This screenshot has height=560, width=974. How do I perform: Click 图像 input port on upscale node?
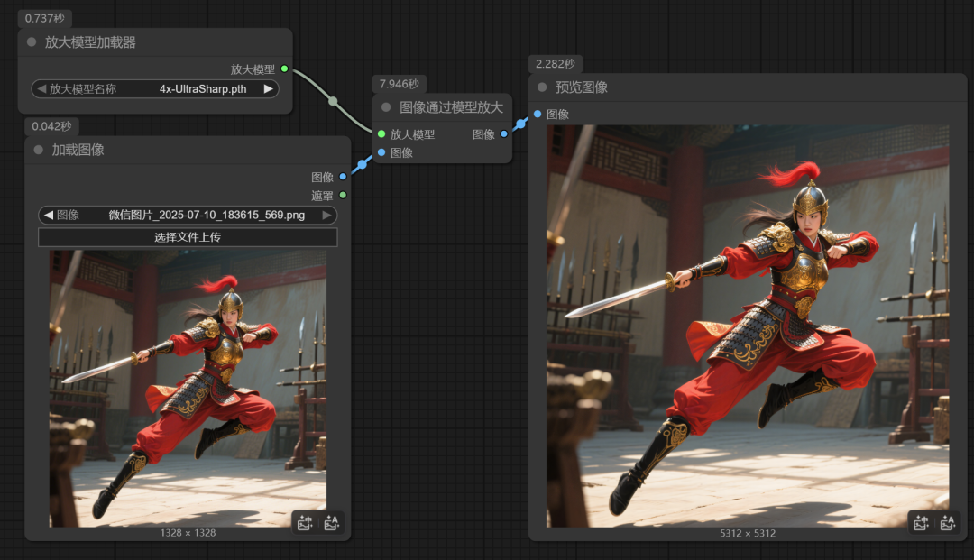click(x=381, y=152)
